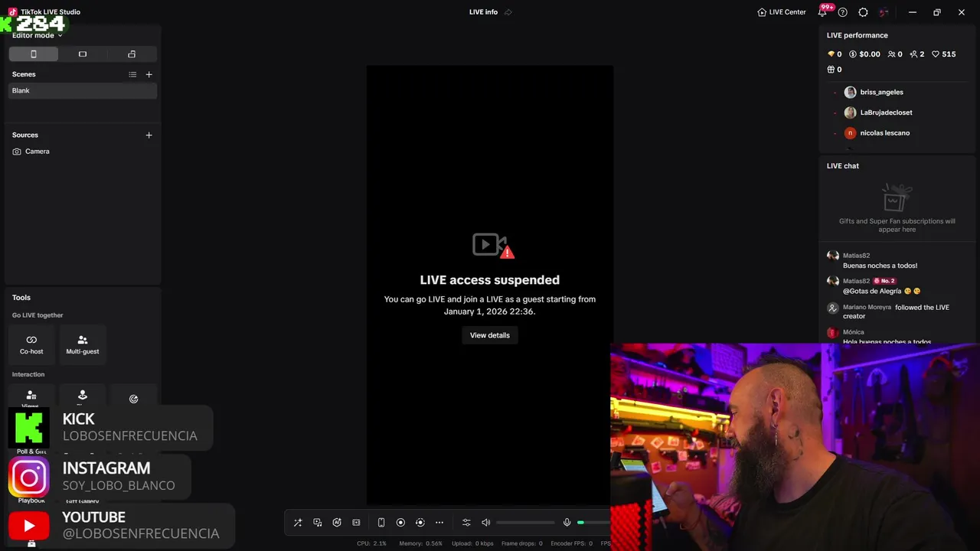Screen dimensions: 980x551
Task: Open the profile avatar menu
Action: click(x=884, y=12)
